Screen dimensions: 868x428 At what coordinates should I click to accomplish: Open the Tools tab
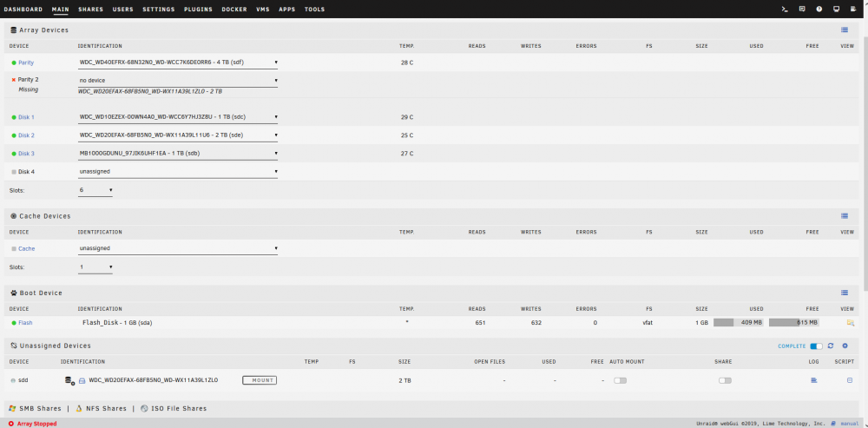[314, 10]
